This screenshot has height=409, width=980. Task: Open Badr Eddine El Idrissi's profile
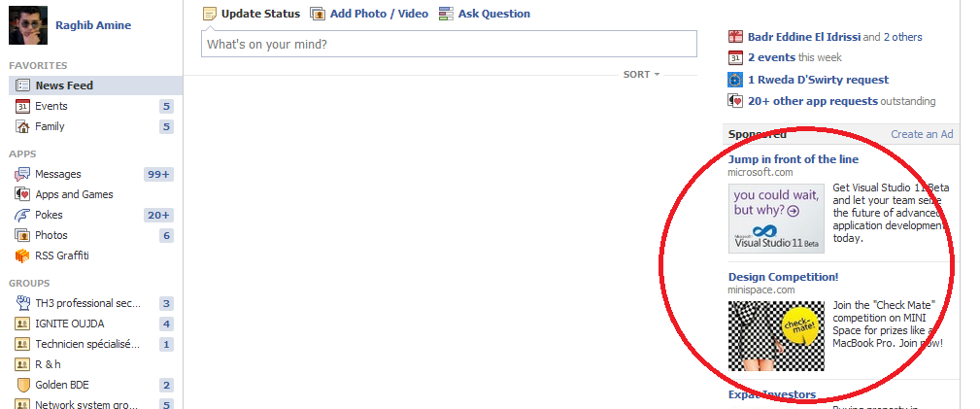pos(804,37)
